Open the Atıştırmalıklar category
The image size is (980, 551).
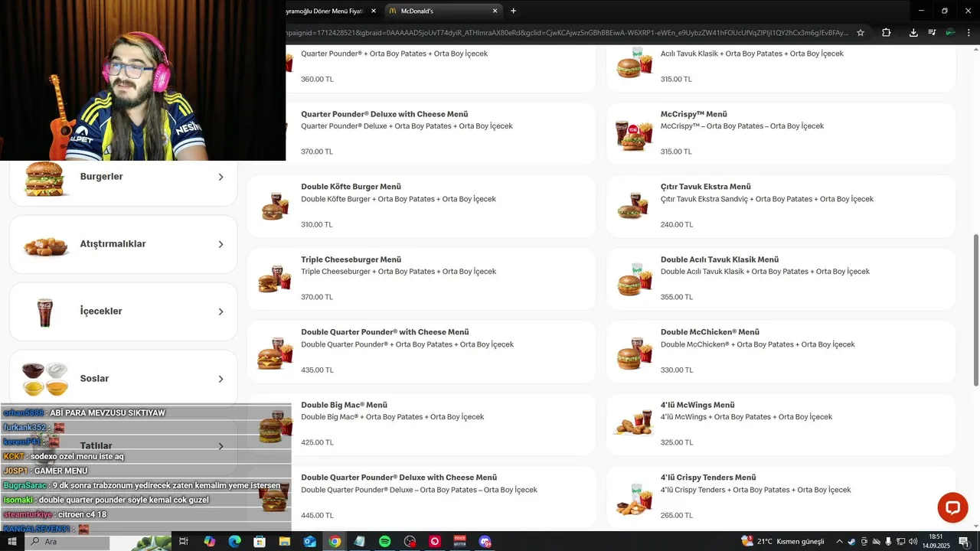(x=123, y=244)
